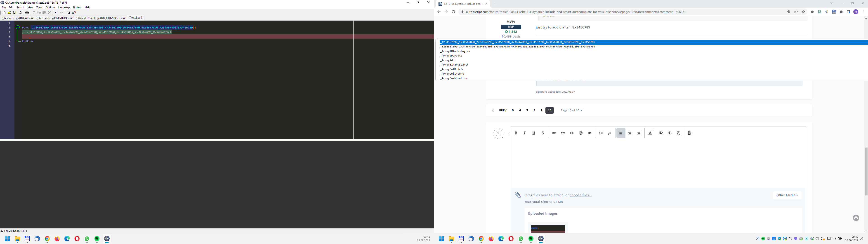Expand the Other Media dropdown
Screen dimensions: 868x244
click(787, 195)
